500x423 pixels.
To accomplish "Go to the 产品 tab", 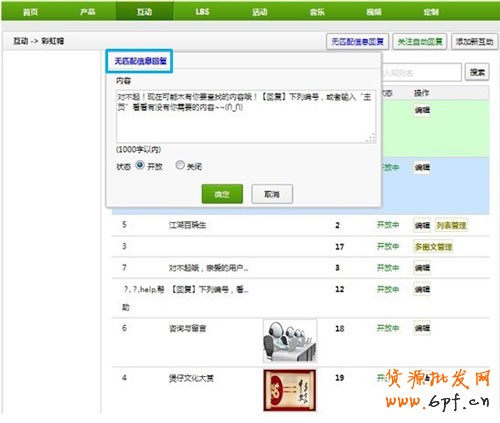I will pyautogui.click(x=87, y=12).
